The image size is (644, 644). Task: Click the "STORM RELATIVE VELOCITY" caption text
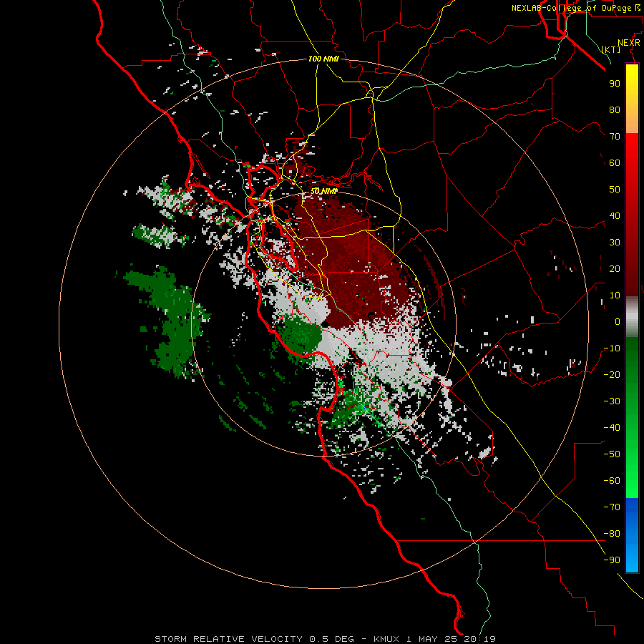click(228, 639)
